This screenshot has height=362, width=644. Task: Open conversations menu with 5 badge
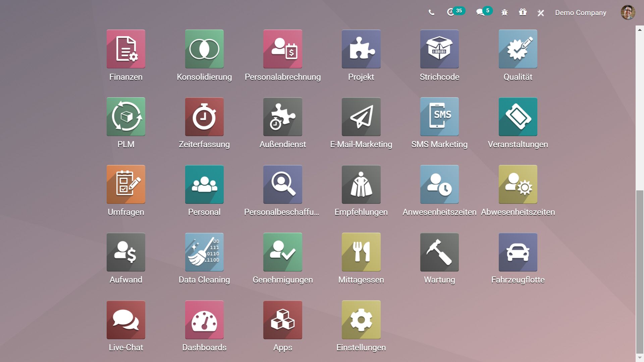tap(480, 12)
